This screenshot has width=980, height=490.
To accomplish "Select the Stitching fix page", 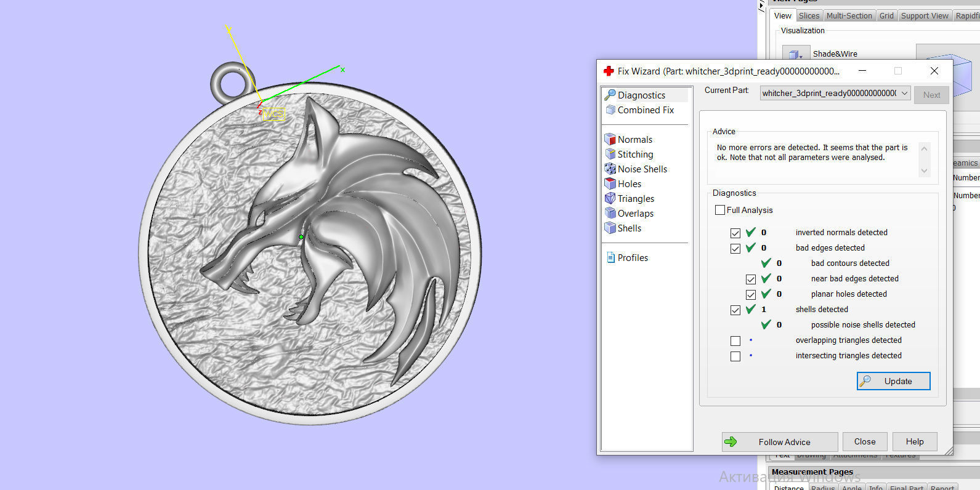I will (x=635, y=154).
